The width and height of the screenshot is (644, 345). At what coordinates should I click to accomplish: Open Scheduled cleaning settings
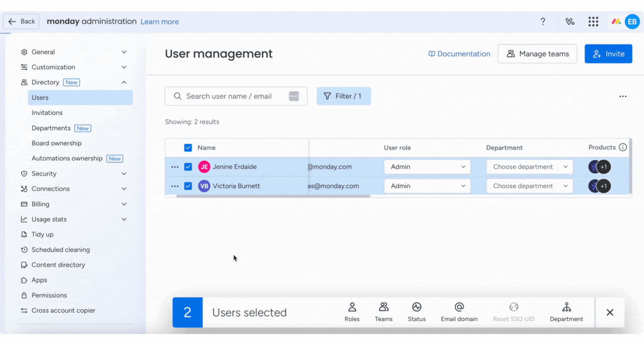point(61,250)
